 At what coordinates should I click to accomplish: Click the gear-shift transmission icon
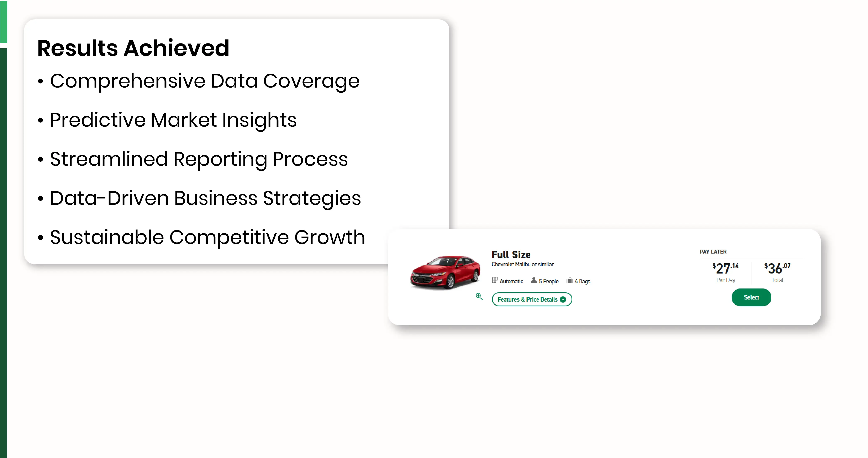click(x=494, y=280)
